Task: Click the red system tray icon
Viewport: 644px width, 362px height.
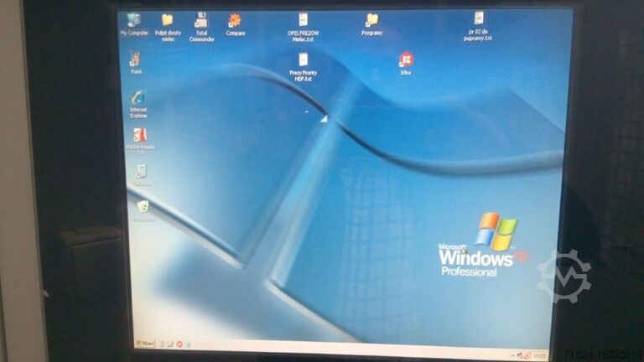Action: point(526,354)
